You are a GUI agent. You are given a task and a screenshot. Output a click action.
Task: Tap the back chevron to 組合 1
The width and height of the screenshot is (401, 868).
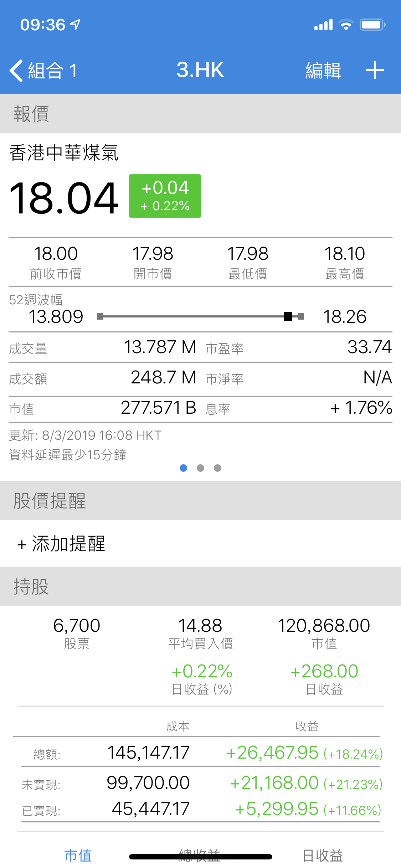pos(16,70)
